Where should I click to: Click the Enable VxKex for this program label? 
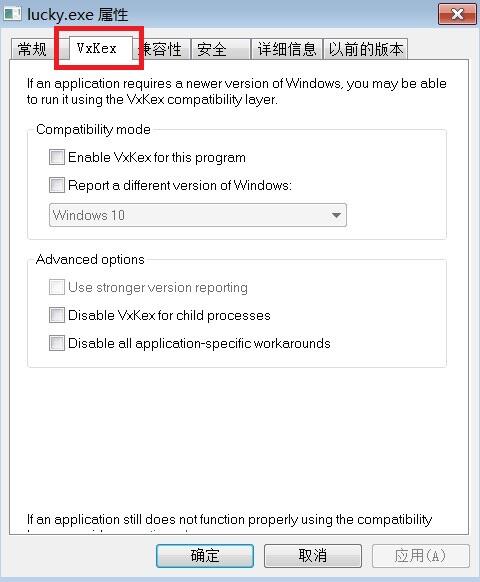(x=157, y=157)
